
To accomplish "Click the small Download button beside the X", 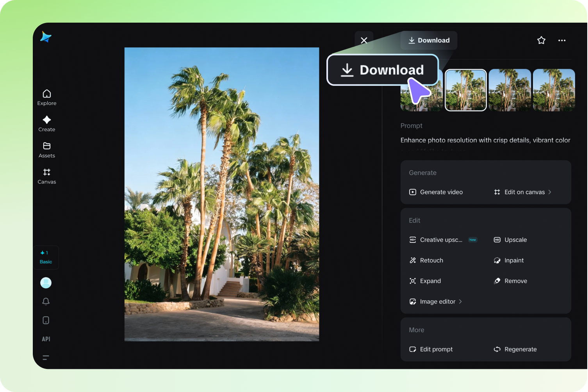I will pyautogui.click(x=429, y=40).
